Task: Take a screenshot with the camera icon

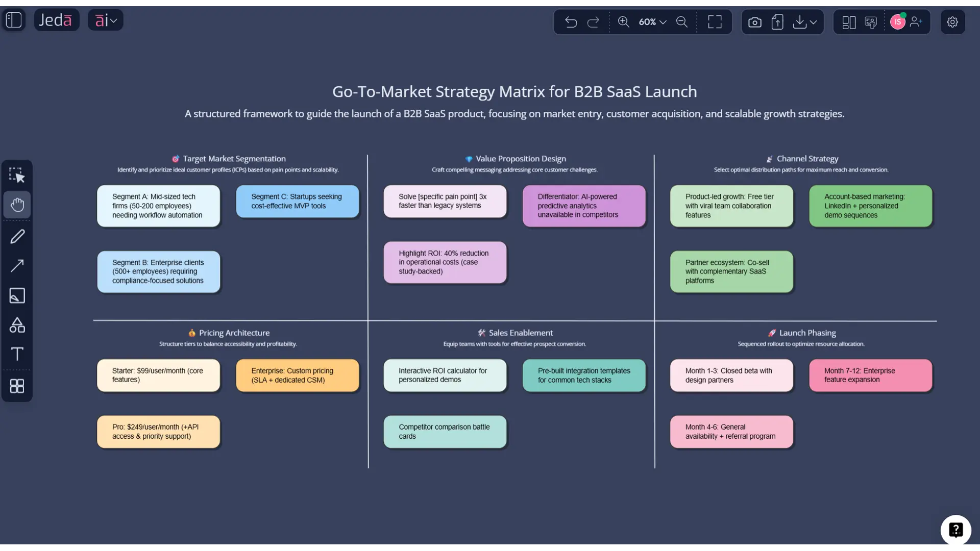Action: pyautogui.click(x=755, y=22)
